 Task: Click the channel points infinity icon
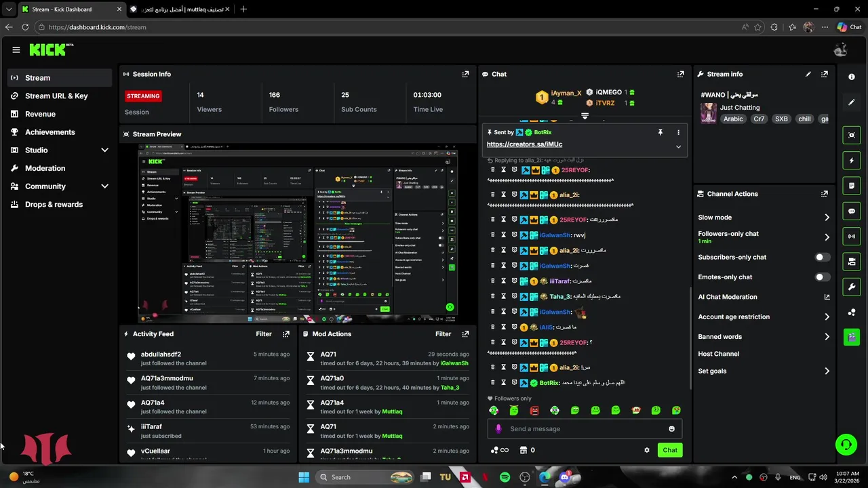coord(499,450)
